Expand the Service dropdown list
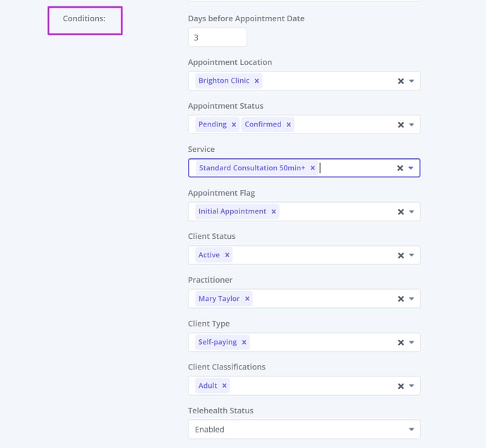The width and height of the screenshot is (486, 448). pos(411,168)
